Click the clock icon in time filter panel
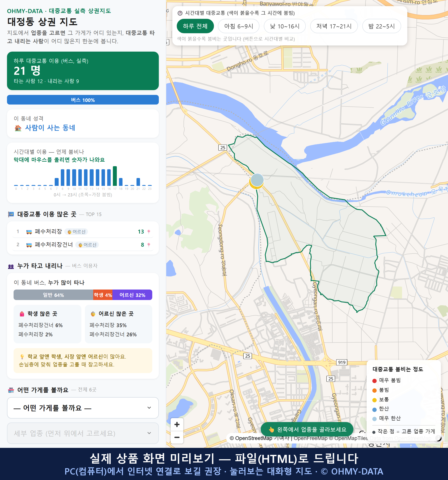This screenshot has width=448, height=480. point(180,13)
